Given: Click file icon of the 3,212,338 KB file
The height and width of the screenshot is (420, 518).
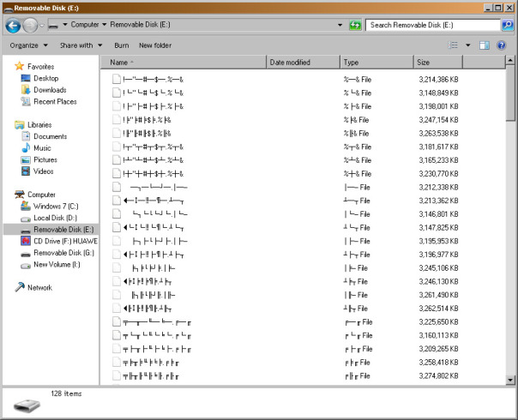Looking at the screenshot, I should point(117,187).
